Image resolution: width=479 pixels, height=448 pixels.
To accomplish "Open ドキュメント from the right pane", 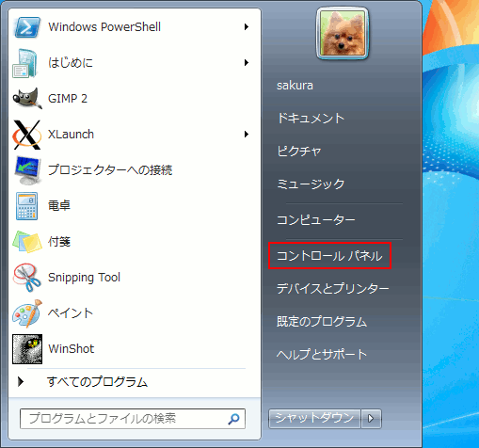I will point(311,119).
